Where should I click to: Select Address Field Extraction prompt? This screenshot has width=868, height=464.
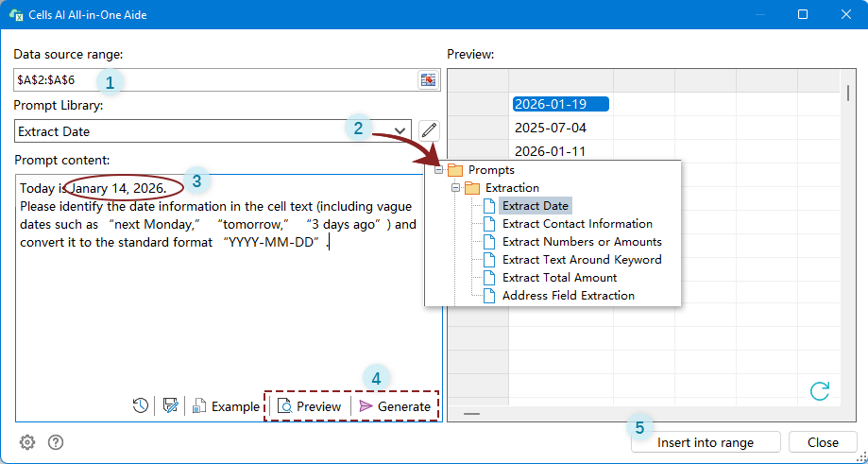(x=569, y=295)
